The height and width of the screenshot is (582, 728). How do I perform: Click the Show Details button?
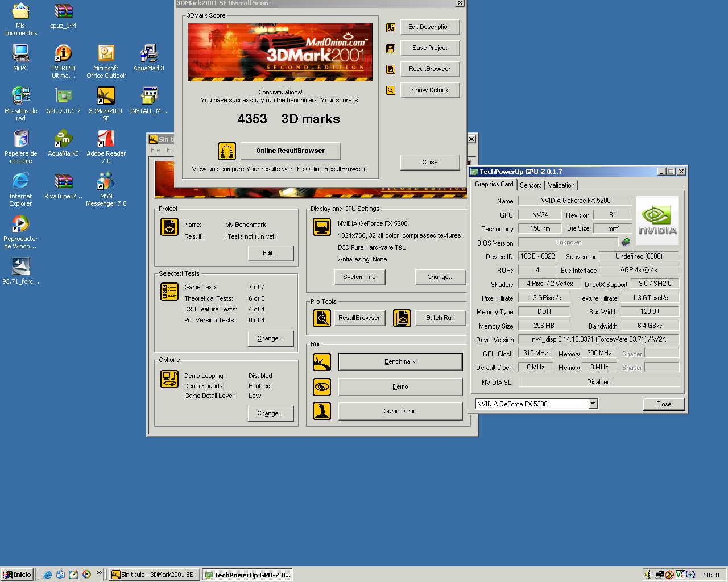[429, 90]
